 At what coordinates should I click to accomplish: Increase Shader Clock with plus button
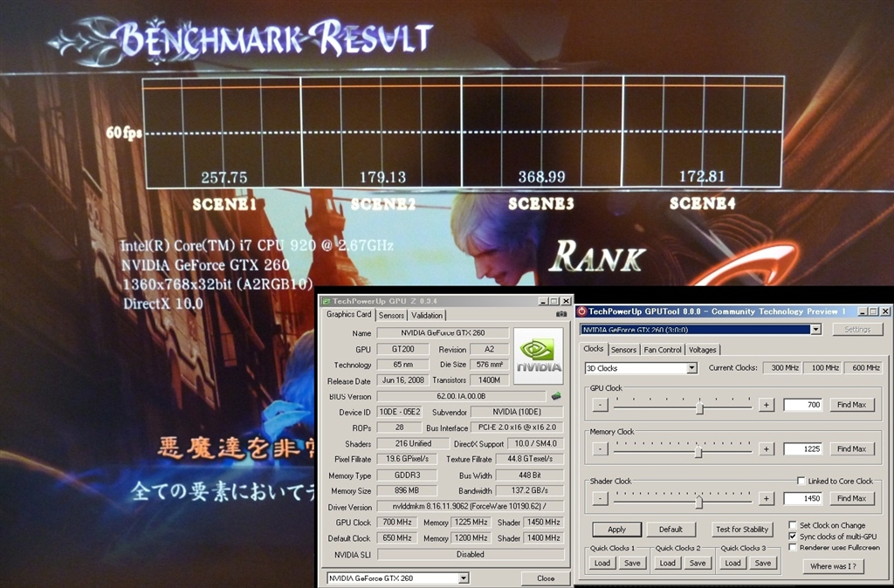pyautogui.click(x=767, y=498)
